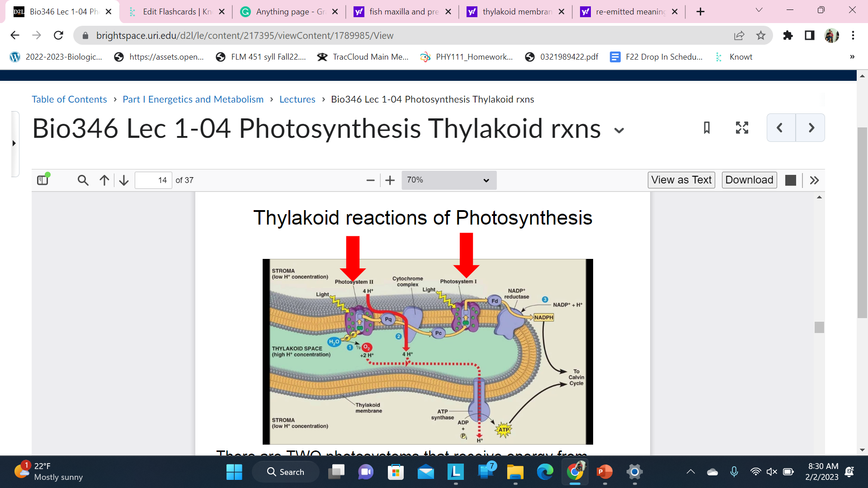Bookmark this lecture topic
Screen dimensions: 868x488
[x=707, y=128]
